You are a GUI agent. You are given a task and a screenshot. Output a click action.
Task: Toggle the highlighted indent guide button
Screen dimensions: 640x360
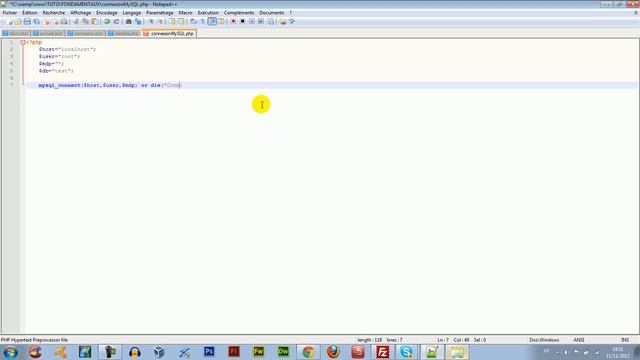click(212, 22)
